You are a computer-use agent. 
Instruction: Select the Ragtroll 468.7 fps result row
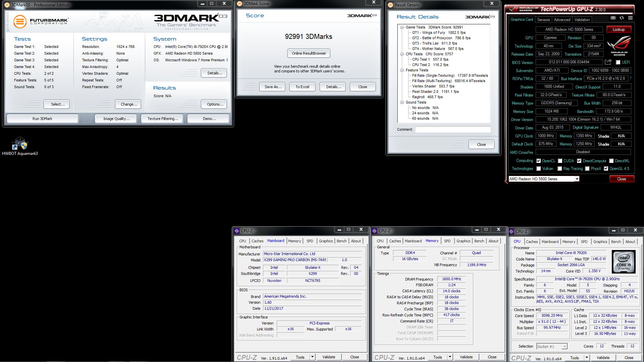(427, 97)
